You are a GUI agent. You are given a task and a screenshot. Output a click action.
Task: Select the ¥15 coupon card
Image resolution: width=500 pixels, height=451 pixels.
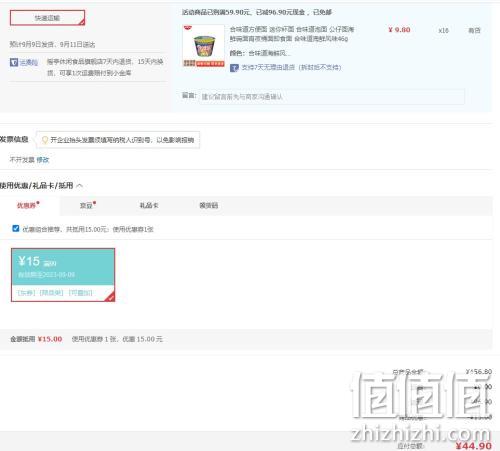tap(63, 275)
